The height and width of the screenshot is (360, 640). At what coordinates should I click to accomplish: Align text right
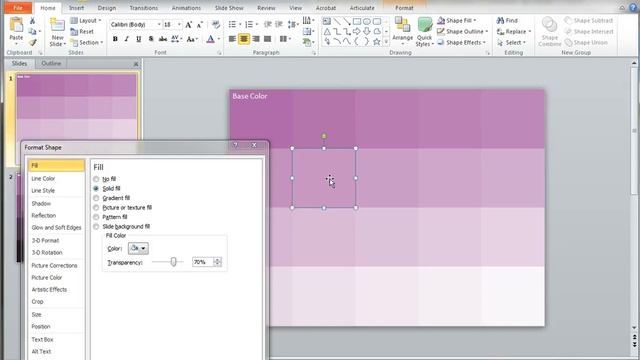[256, 39]
